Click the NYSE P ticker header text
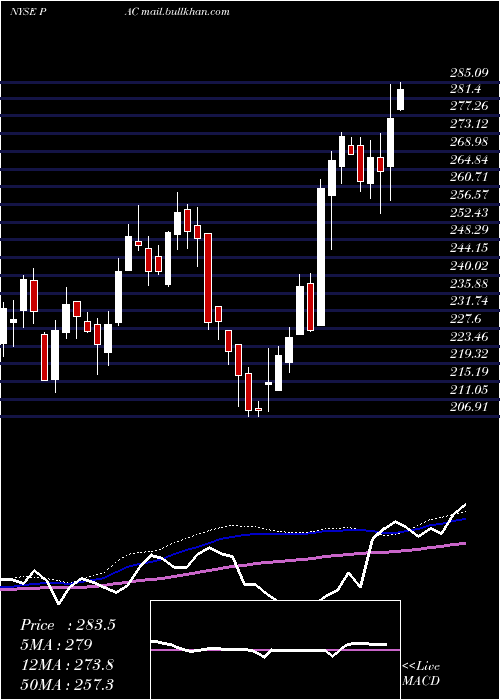The image size is (500, 700). pos(29,12)
